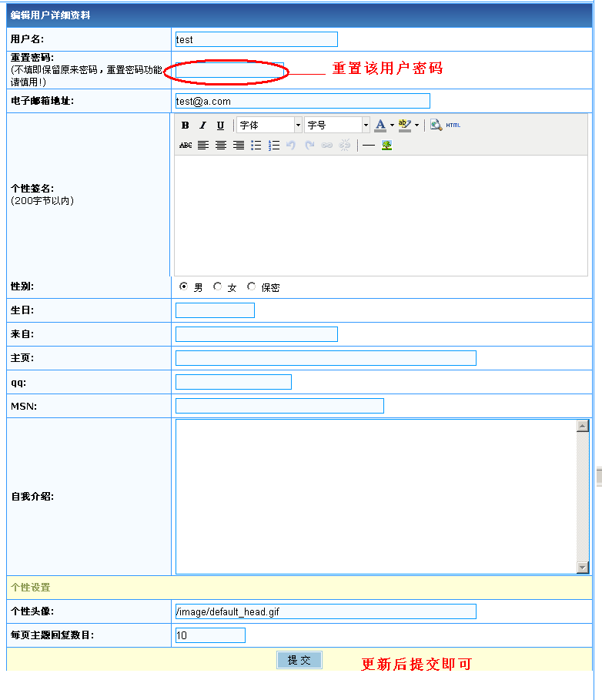Click the MSN input field
Screen dimensions: 602x700
(279, 406)
